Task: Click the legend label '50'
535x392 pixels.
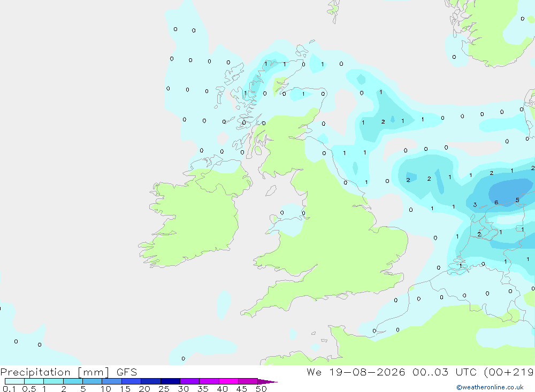Action: [261, 389]
